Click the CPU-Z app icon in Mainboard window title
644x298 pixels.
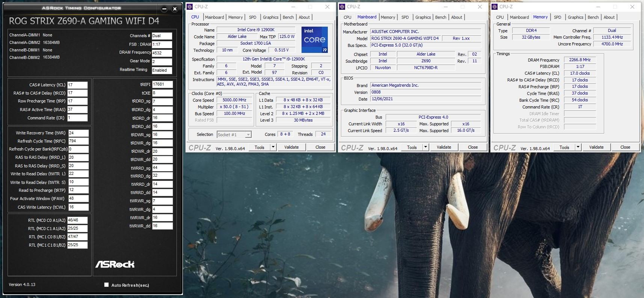(x=342, y=7)
